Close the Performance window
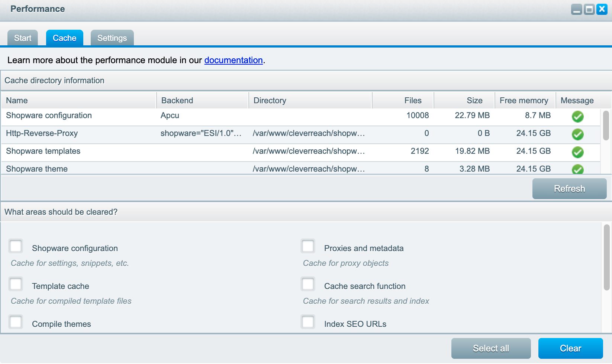This screenshot has width=612, height=364. click(x=602, y=9)
